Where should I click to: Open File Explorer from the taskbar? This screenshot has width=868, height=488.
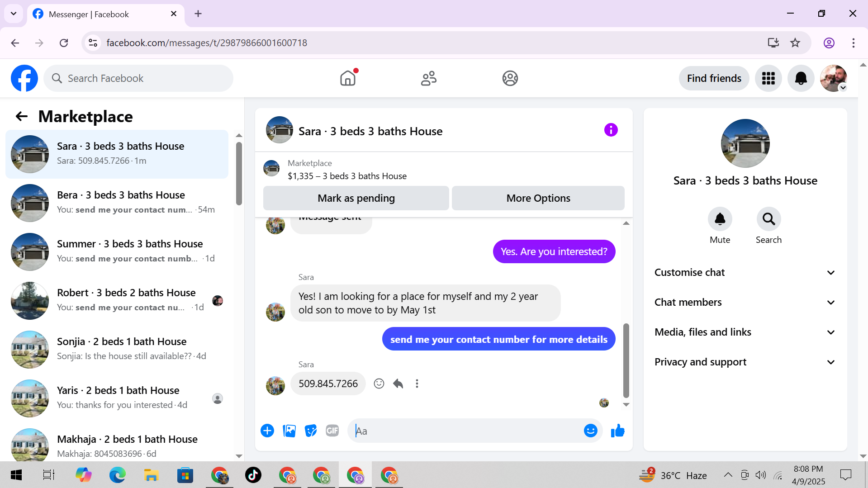(151, 475)
